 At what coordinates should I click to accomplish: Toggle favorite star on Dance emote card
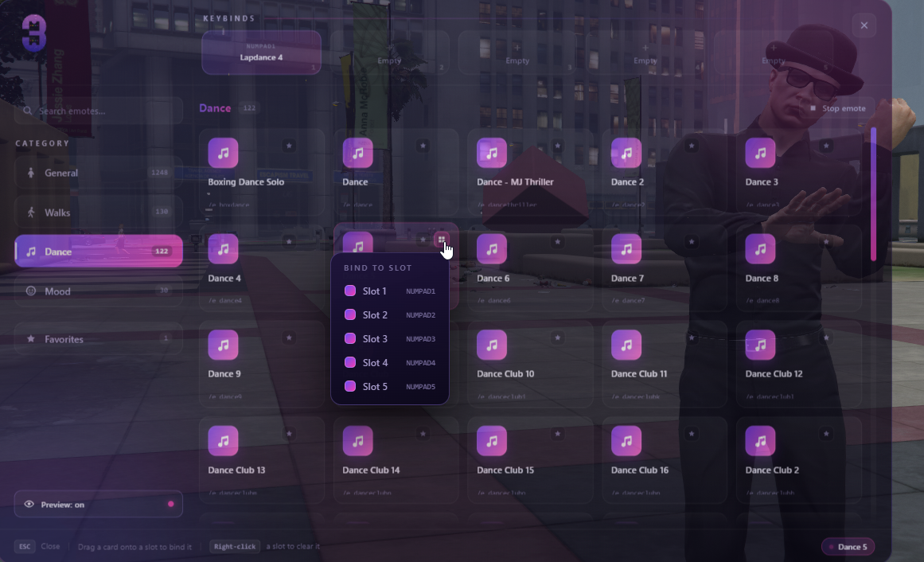coord(423,145)
